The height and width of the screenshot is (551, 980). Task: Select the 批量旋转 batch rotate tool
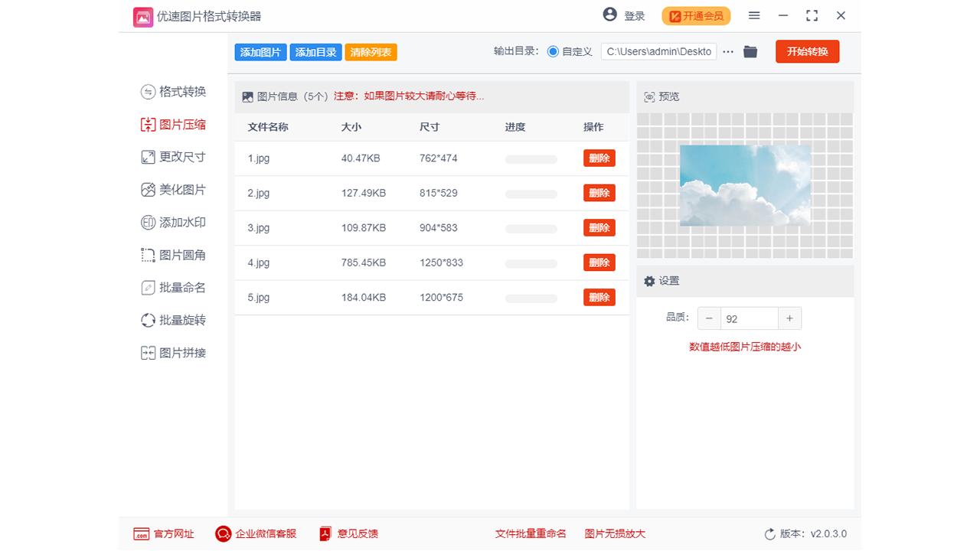tap(175, 320)
